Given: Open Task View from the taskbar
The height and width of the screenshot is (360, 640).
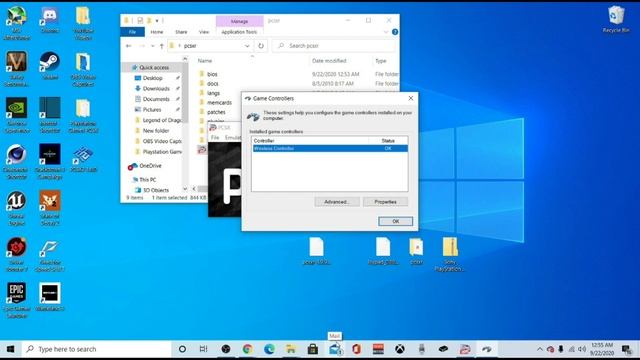Looking at the screenshot, I should (x=203, y=349).
